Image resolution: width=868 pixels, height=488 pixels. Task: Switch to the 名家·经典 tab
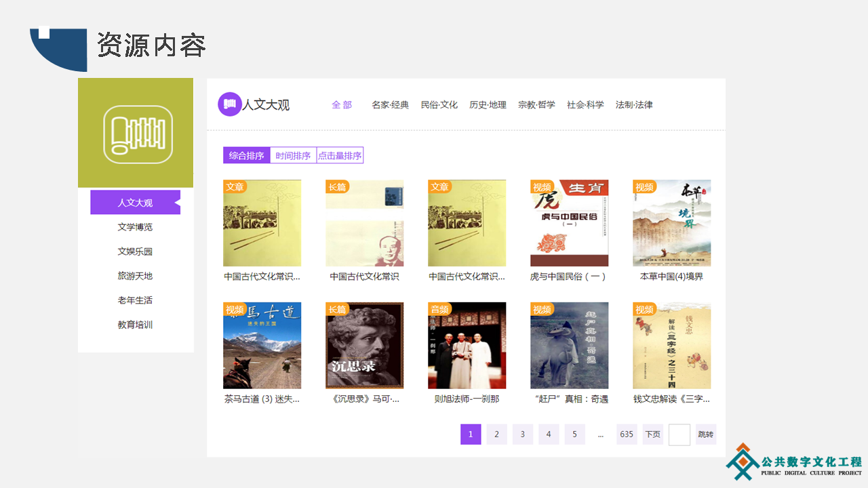390,105
